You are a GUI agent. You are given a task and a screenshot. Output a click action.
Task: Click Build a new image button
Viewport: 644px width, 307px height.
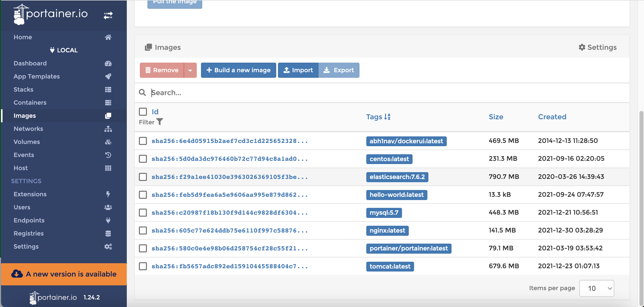pos(238,70)
